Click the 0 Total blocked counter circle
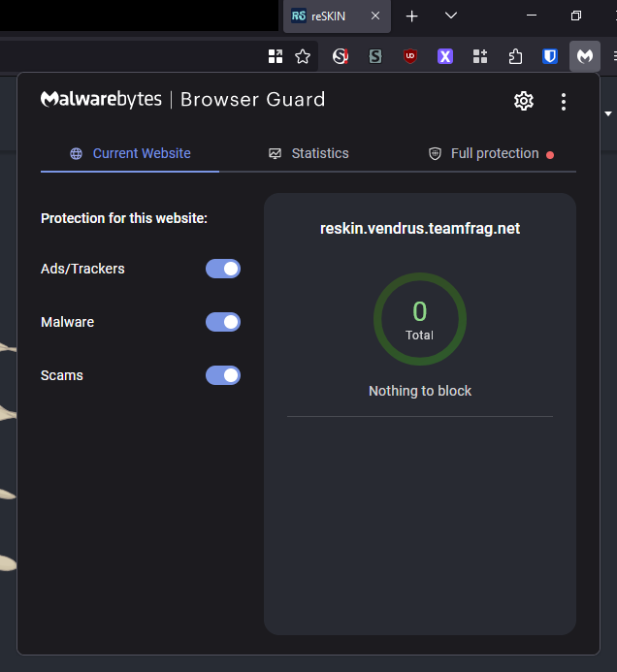This screenshot has width=617, height=672. 420,319
